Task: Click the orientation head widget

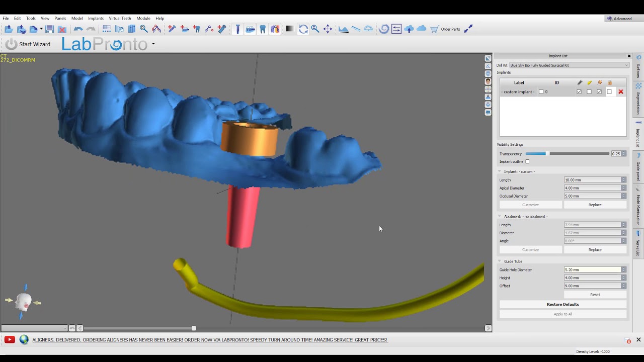Action: [x=23, y=302]
